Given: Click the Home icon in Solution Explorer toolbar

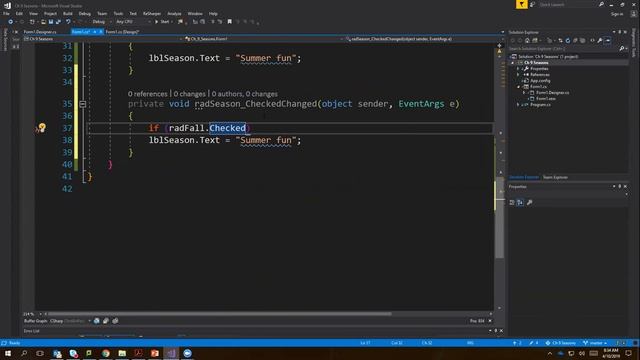Looking at the screenshot, I should coord(527,40).
